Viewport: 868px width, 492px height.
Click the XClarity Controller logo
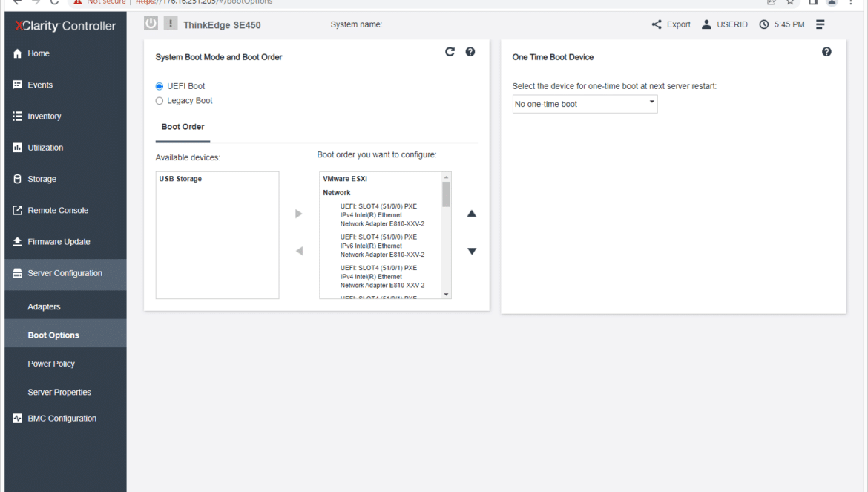click(65, 25)
